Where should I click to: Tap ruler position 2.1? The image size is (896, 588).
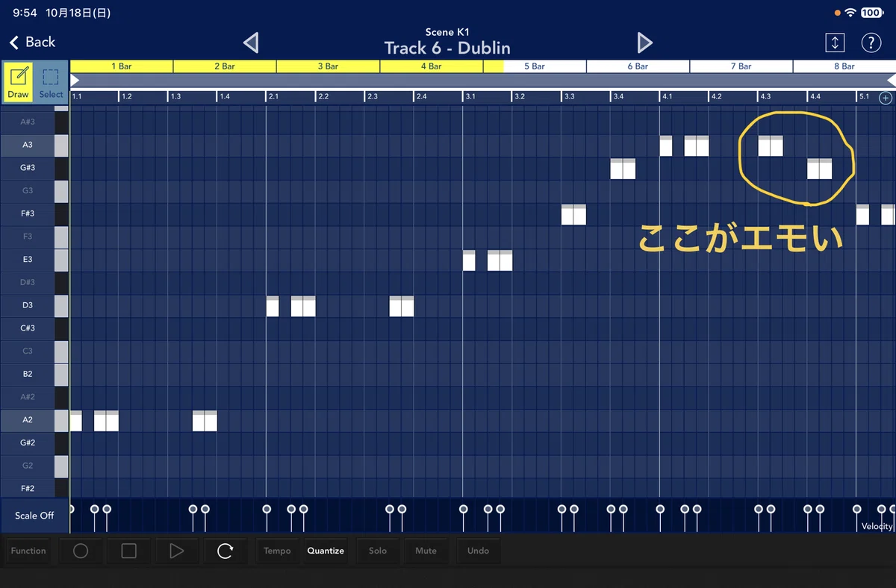click(273, 97)
